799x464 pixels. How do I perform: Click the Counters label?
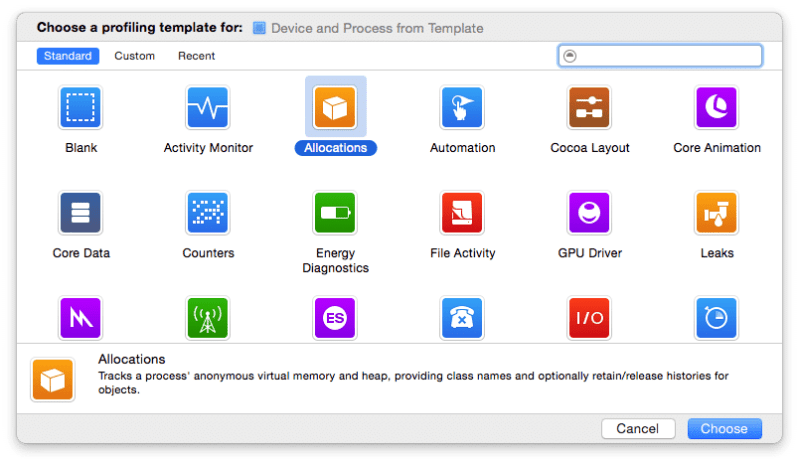[x=208, y=253]
